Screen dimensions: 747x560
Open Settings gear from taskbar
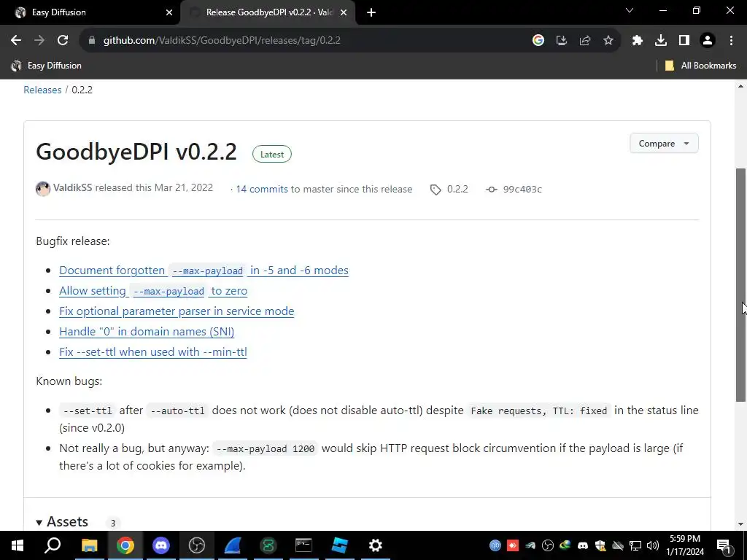point(376,545)
